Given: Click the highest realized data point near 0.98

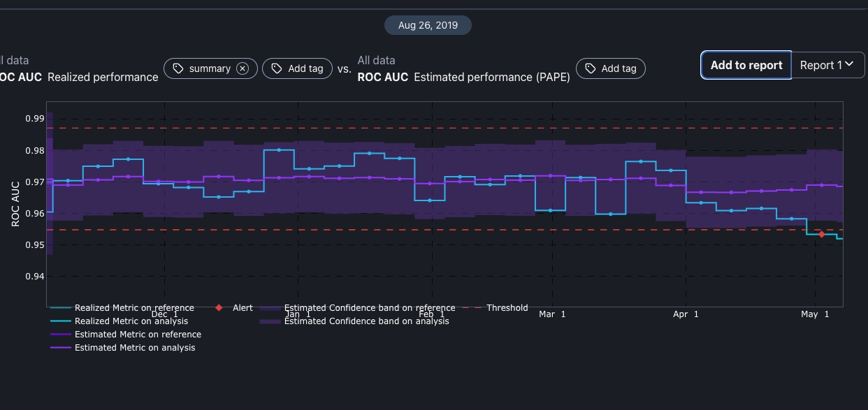Looking at the screenshot, I should point(279,150).
